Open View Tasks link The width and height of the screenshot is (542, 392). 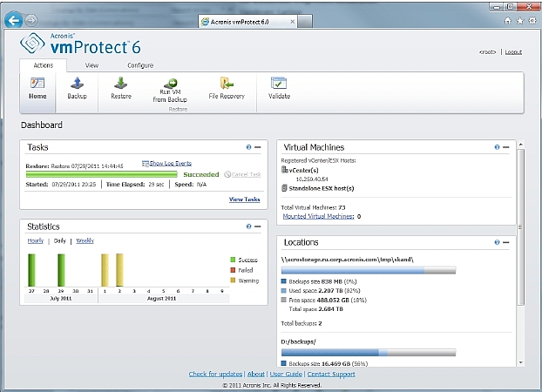pyautogui.click(x=244, y=199)
